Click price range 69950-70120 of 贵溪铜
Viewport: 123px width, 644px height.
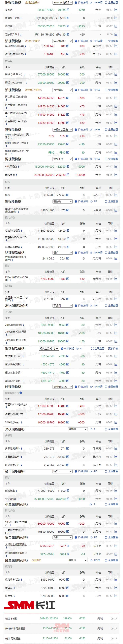(46, 10)
